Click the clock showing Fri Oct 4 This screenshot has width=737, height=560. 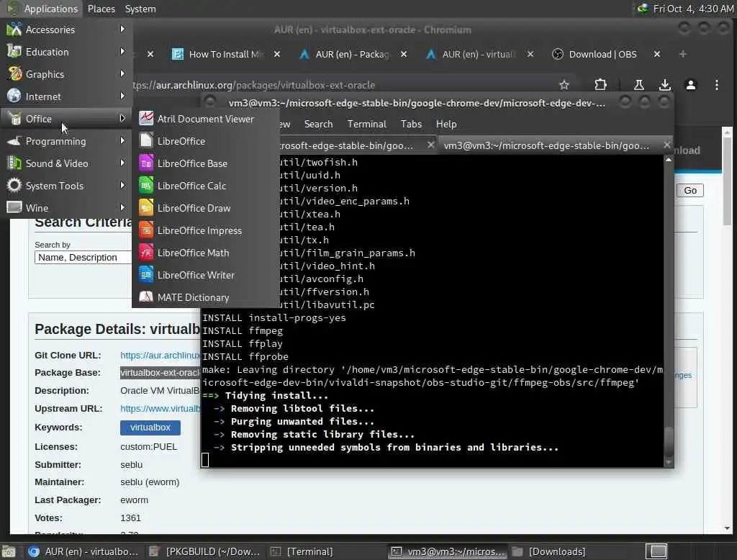693,9
